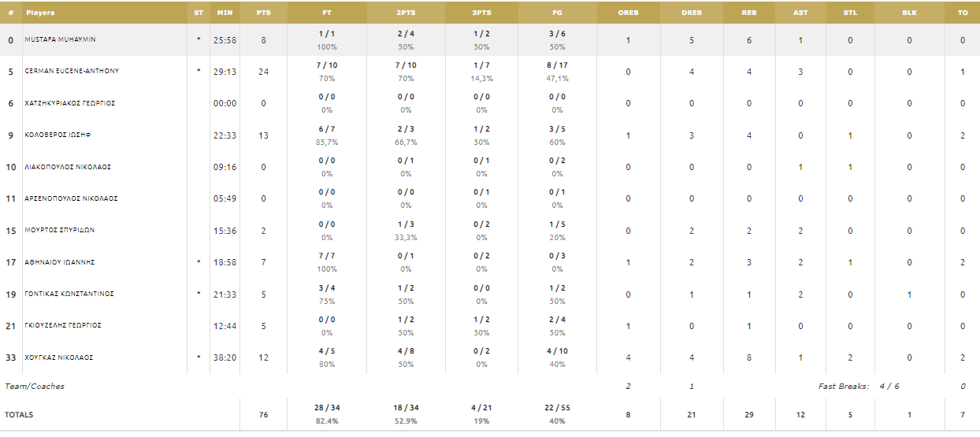Click the OREB column header
The height and width of the screenshot is (437, 980).
[628, 13]
